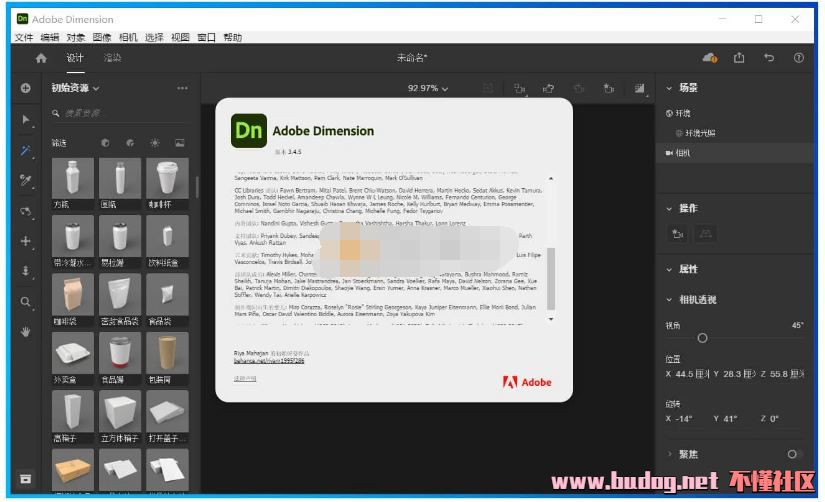
Task: Select the Sampler eyedropper tool
Action: tap(25, 180)
